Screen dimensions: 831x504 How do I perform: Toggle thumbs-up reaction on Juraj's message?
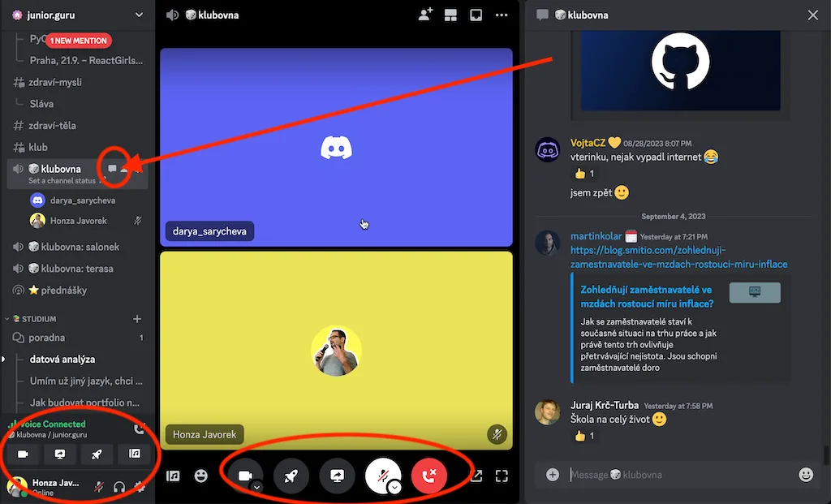coord(584,436)
